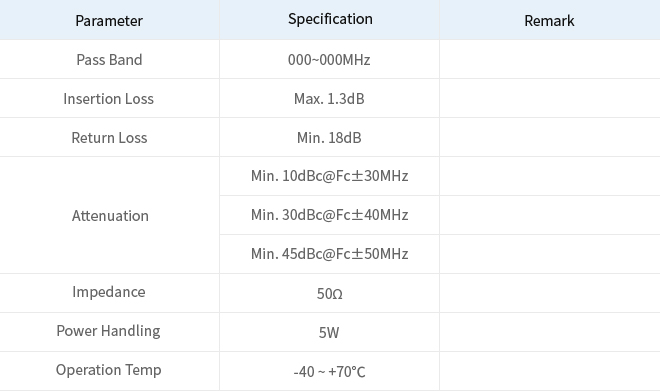This screenshot has width=660, height=391.
Task: Click the Parameter column header
Action: click(109, 21)
